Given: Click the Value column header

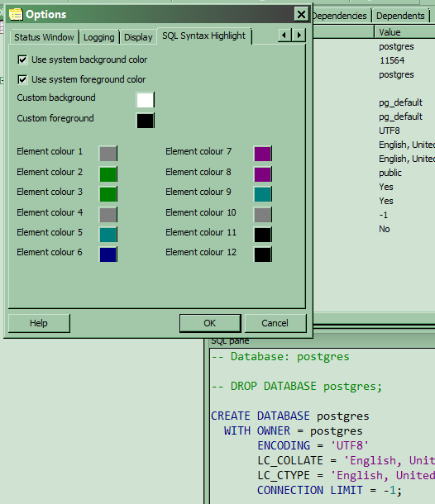Looking at the screenshot, I should coord(404,32).
